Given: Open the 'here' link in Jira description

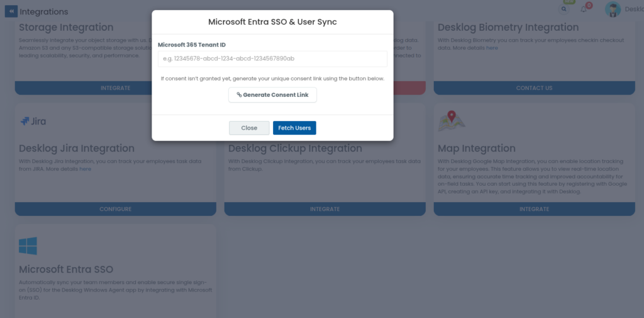Looking at the screenshot, I should [86, 169].
